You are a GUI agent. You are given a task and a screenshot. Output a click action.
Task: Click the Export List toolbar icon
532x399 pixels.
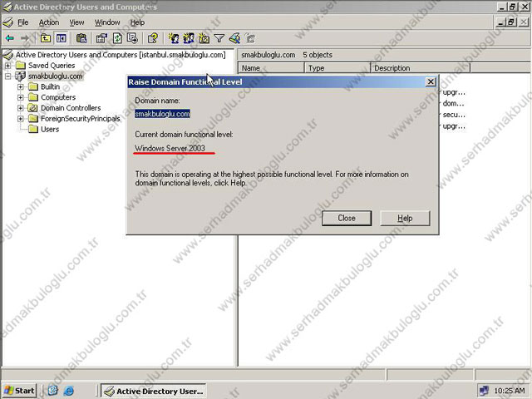[x=132, y=38]
